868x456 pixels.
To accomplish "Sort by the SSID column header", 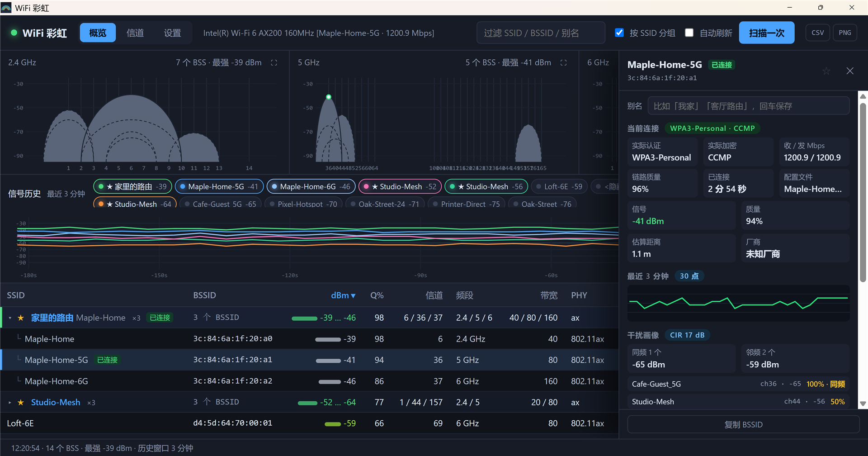I will 16,295.
